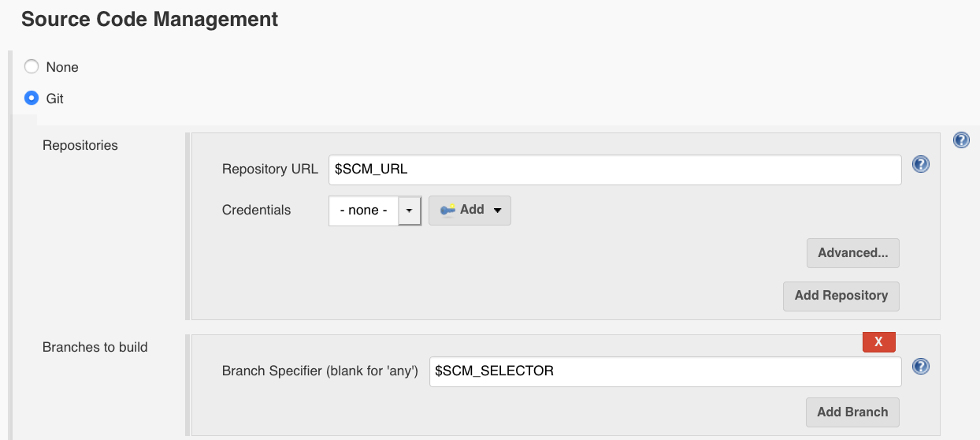980x440 pixels.
Task: Click the Add Repository button
Action: point(841,296)
